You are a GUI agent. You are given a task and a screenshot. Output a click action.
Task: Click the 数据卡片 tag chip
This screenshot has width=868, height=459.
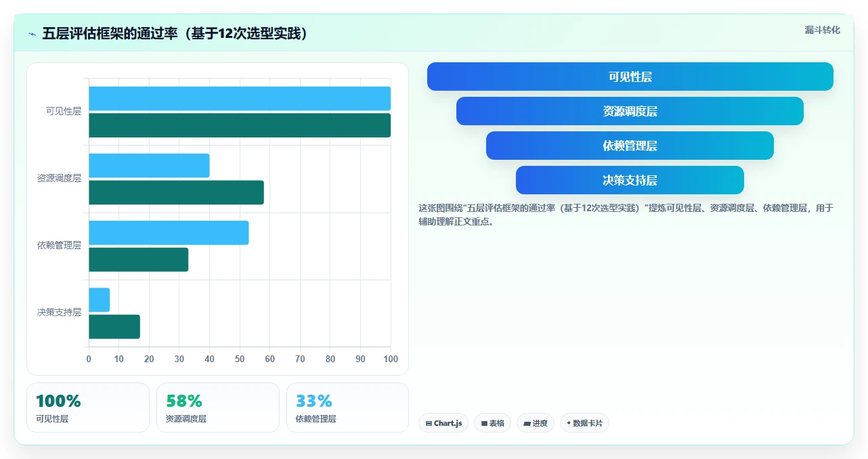click(584, 423)
